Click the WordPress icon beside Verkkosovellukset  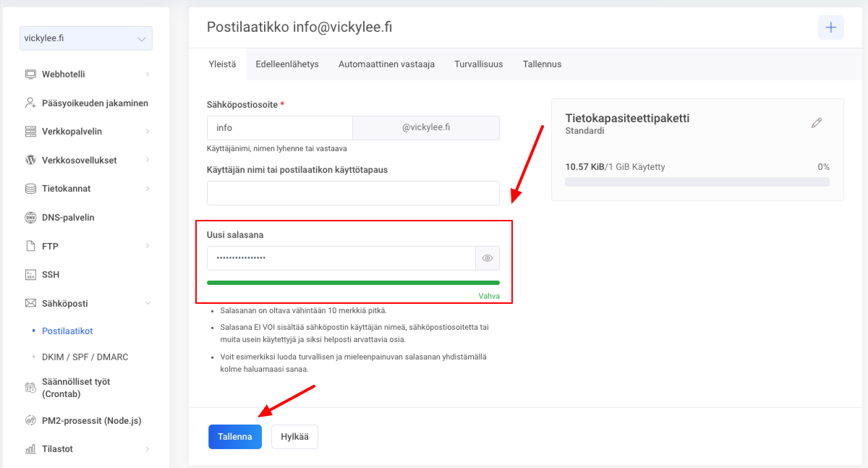30,160
